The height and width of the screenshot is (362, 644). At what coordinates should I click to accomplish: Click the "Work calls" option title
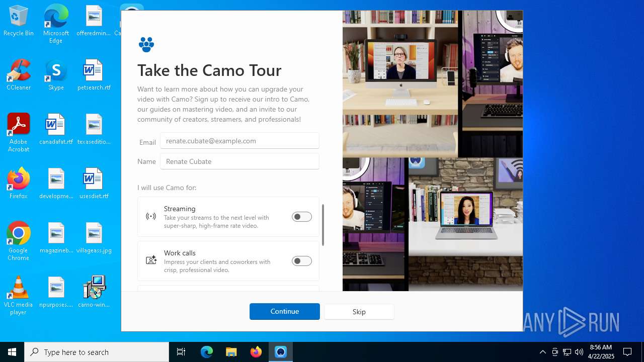(x=180, y=253)
